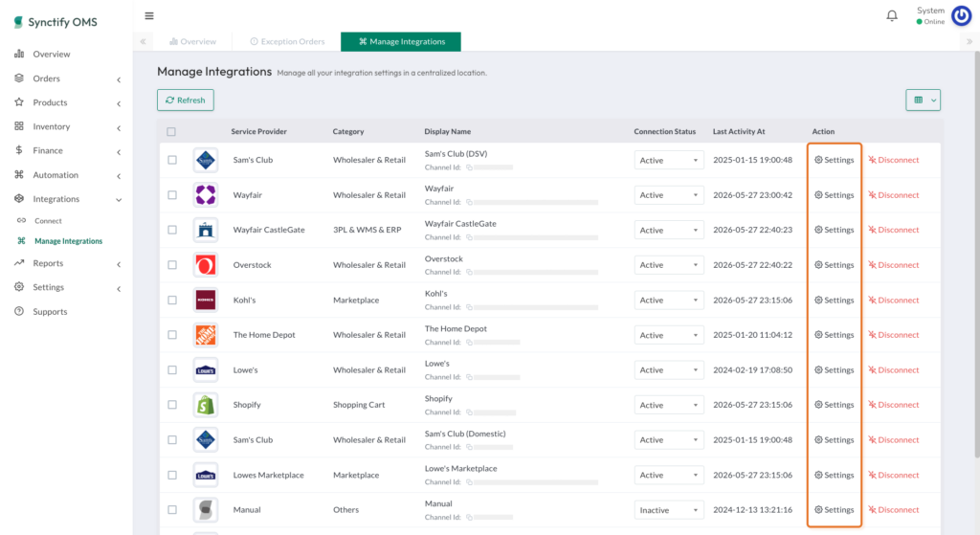980x535 pixels.
Task: Check the Shopify row checkbox
Action: [172, 405]
